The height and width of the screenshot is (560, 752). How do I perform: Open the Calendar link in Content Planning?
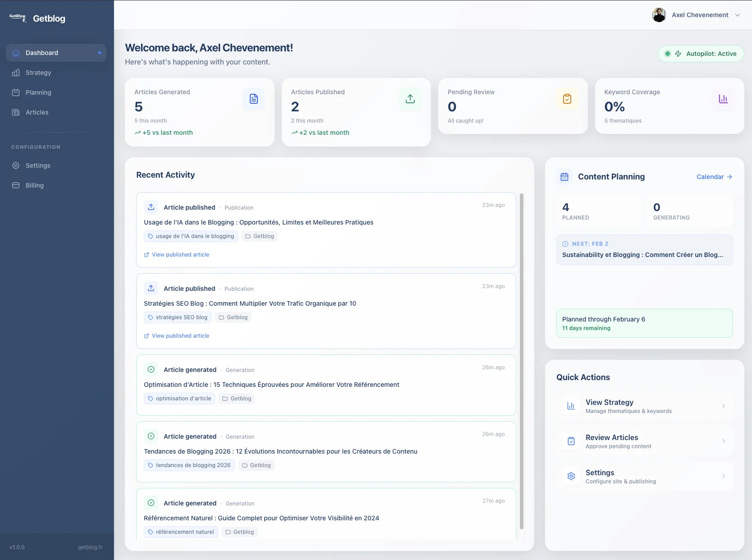tap(714, 177)
